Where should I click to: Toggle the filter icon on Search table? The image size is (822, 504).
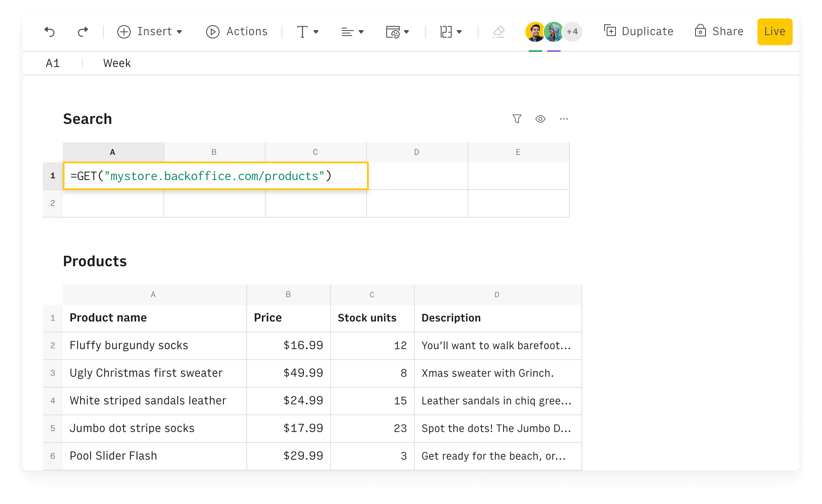point(516,119)
